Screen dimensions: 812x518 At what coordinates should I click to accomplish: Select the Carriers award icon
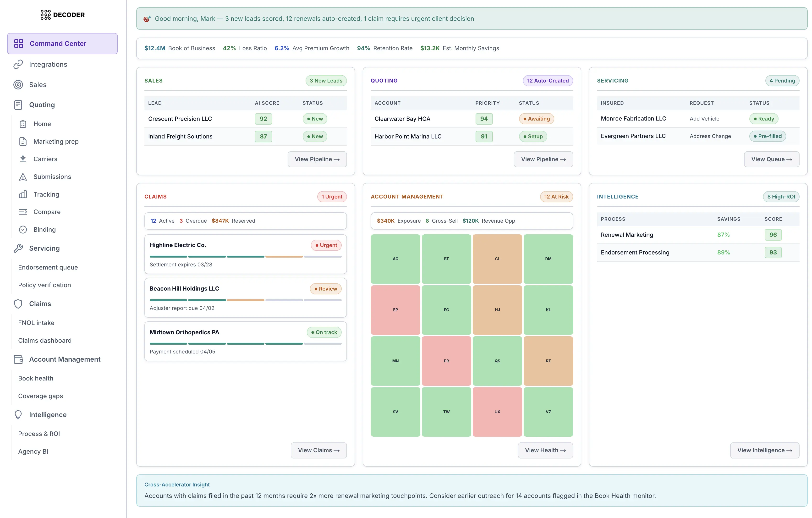pos(22,159)
